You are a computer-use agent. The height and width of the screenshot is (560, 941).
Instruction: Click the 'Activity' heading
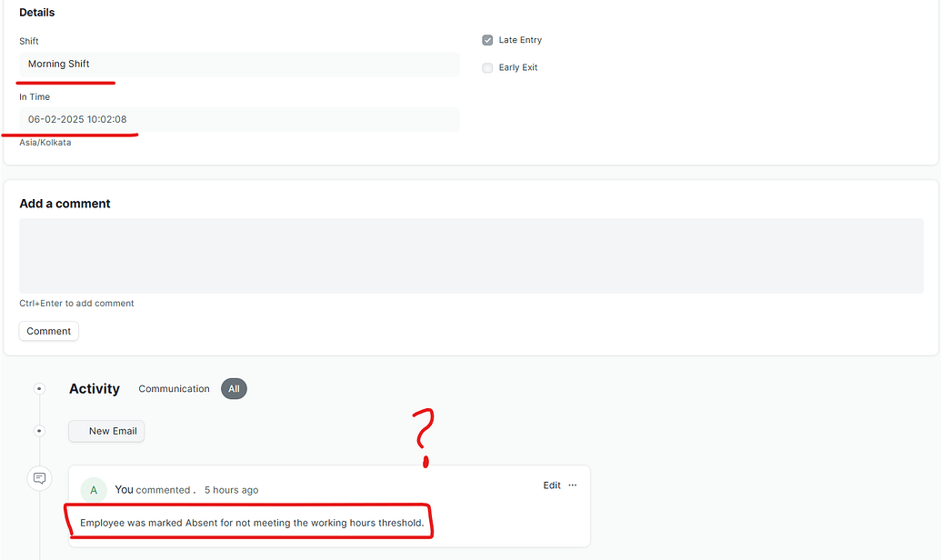tap(95, 389)
